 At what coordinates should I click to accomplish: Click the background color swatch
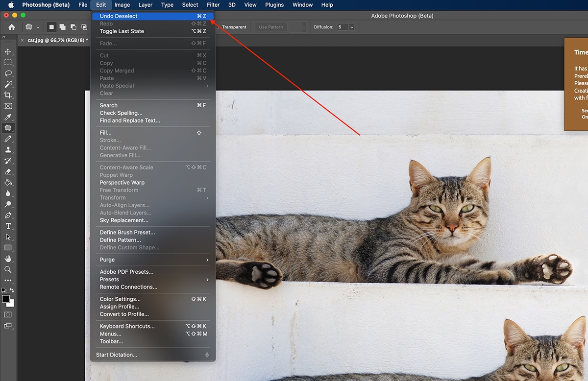click(x=12, y=304)
